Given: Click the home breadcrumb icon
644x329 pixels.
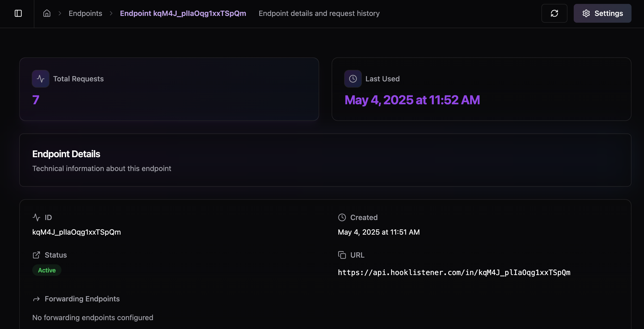Looking at the screenshot, I should [47, 13].
